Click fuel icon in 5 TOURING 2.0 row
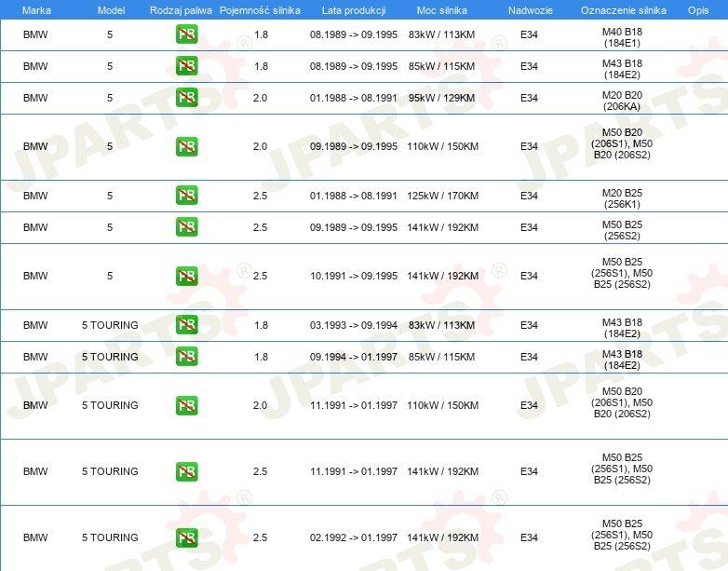This screenshot has height=571, width=728. [x=186, y=405]
